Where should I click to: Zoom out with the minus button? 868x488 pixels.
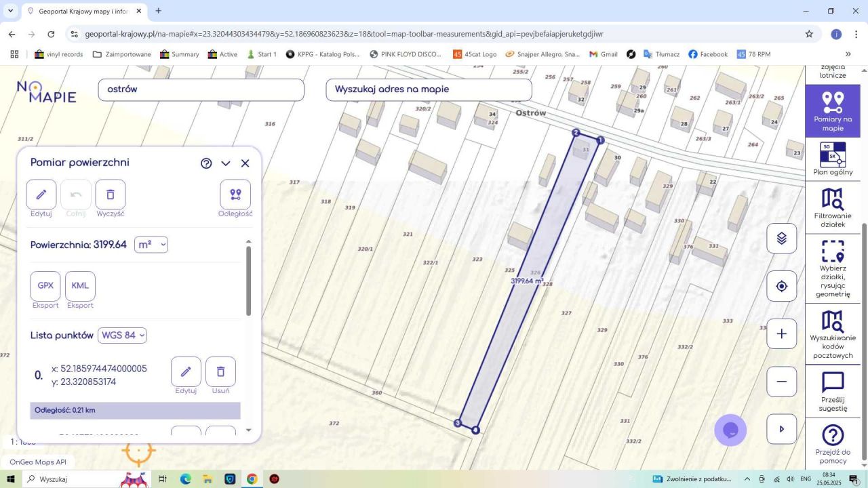point(782,382)
